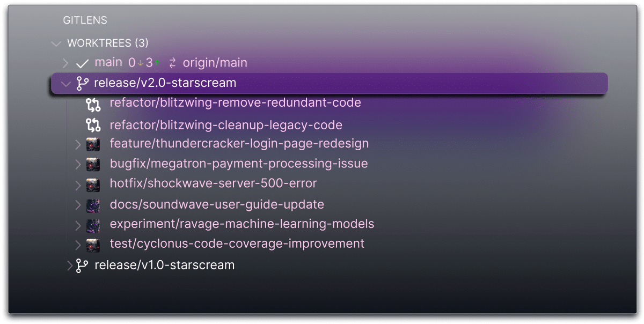Select feature/thundercracker-login-page-redesign branch

tap(239, 144)
